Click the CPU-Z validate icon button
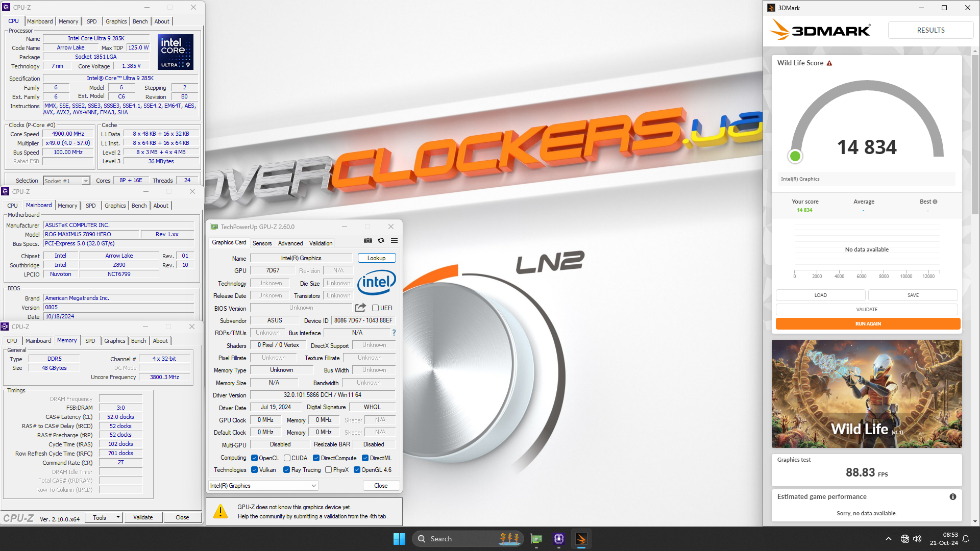Viewport: 980px width, 551px height. [141, 518]
